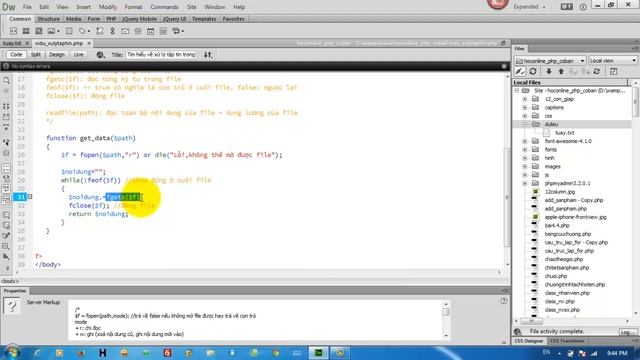Click the Collapse Selection icon

[x=6, y=117]
